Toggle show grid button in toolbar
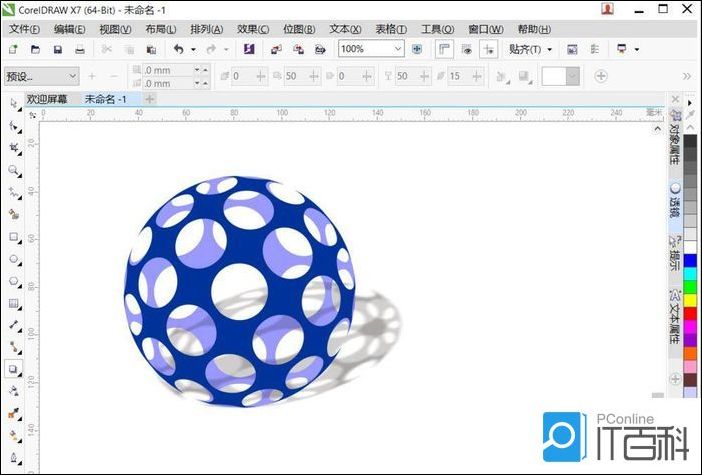 pyautogui.click(x=466, y=49)
